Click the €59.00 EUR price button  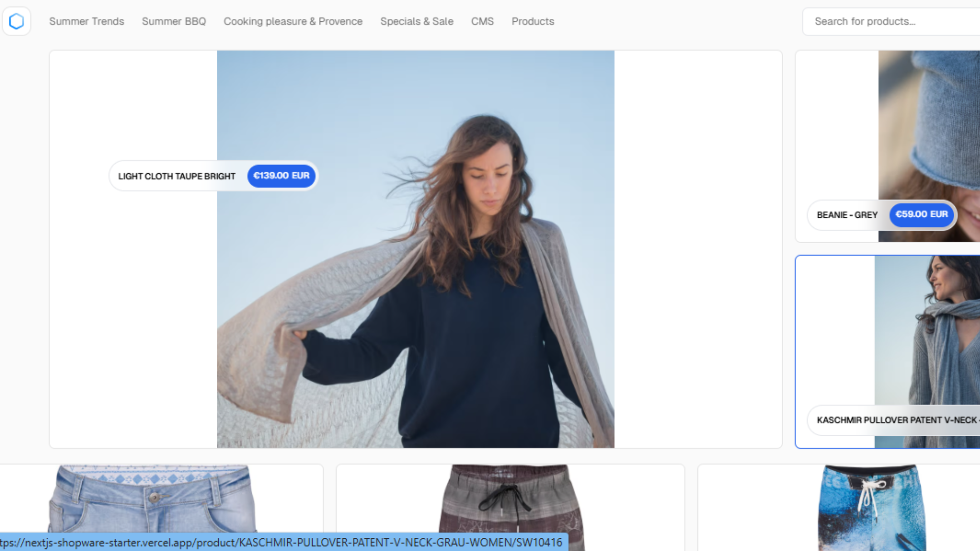coord(921,215)
